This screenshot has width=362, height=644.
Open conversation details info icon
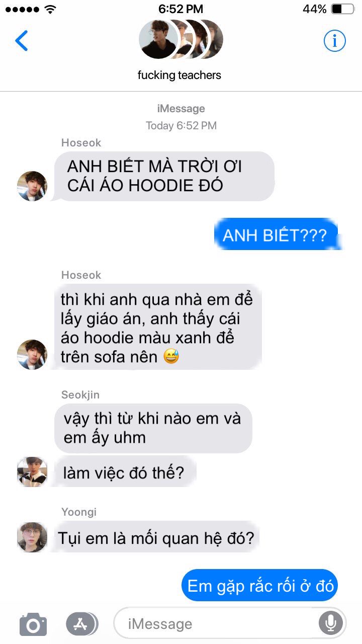tap(334, 41)
